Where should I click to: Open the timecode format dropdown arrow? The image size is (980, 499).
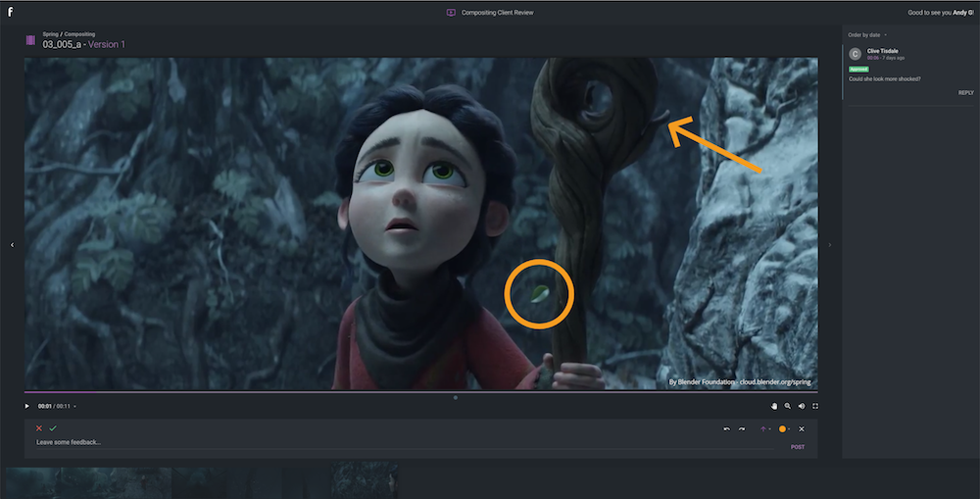click(75, 407)
